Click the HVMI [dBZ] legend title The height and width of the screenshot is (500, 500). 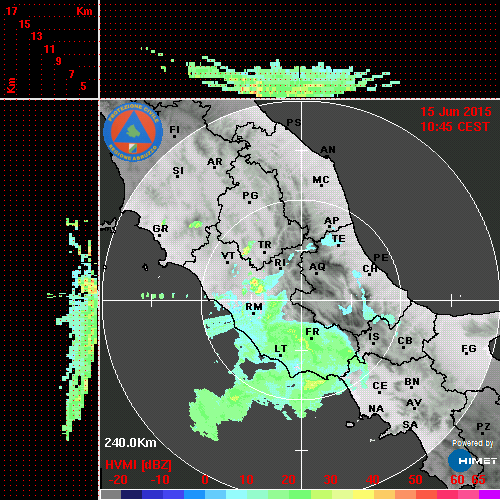point(138,465)
